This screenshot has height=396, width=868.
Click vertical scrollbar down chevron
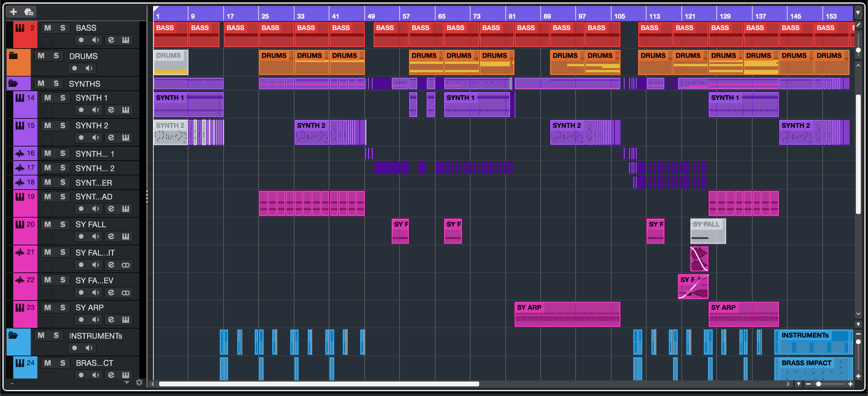pyautogui.click(x=858, y=314)
